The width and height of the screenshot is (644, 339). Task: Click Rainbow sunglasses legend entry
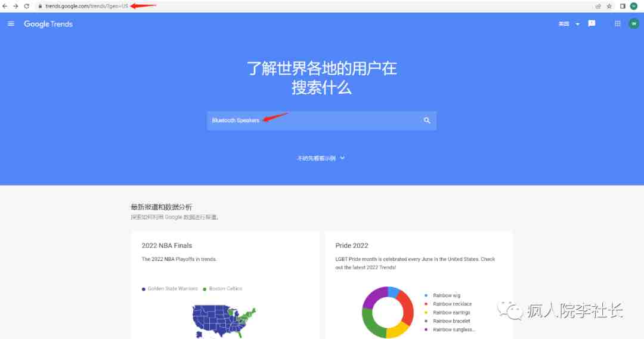(450, 329)
